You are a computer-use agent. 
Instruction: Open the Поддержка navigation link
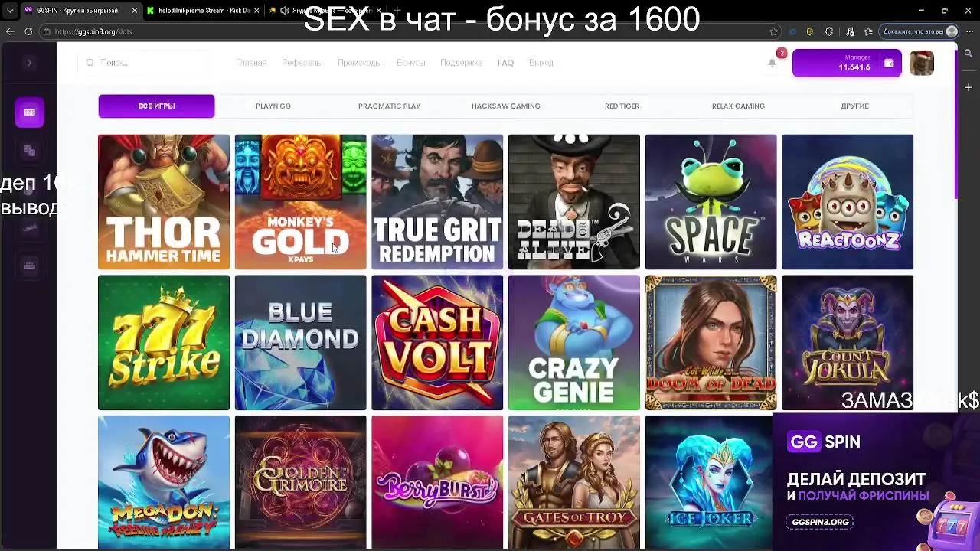pos(461,63)
